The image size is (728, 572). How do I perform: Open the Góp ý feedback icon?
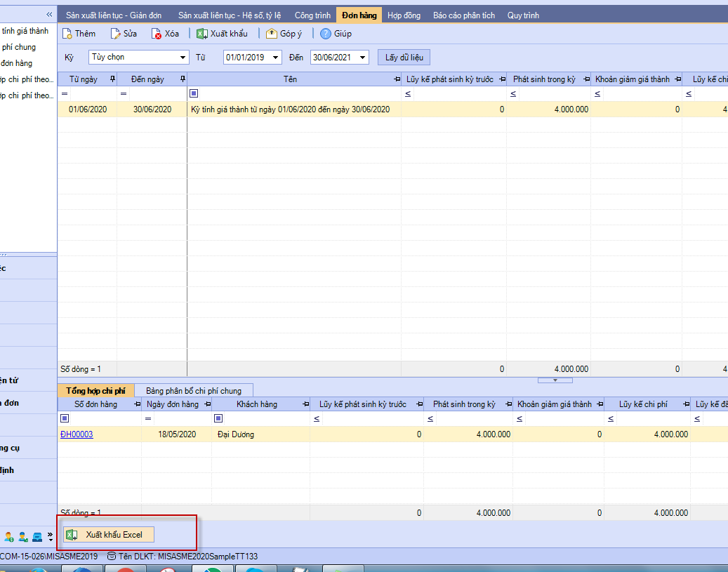point(271,34)
